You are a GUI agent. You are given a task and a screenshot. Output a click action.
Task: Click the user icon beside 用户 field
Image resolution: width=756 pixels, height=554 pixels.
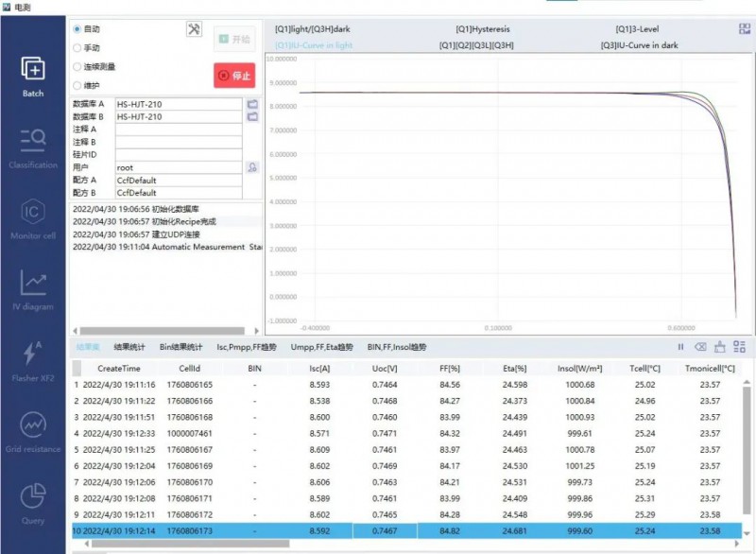[x=252, y=167]
